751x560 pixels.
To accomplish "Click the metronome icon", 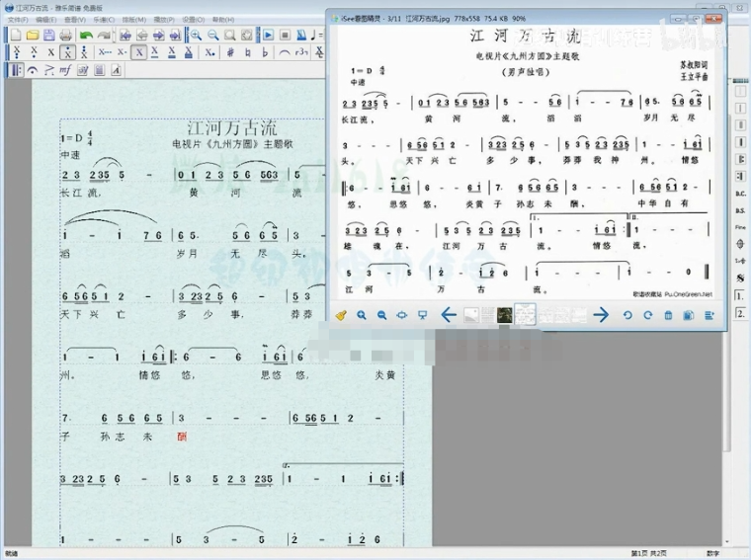I will (x=299, y=35).
